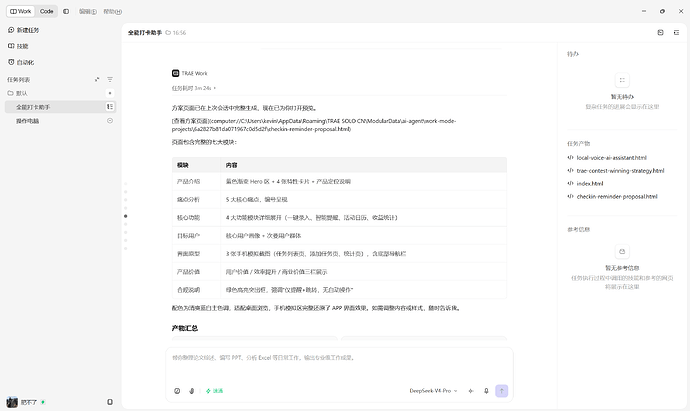
Task: Click the add button on the 默认 folder row
Action: click(x=110, y=93)
